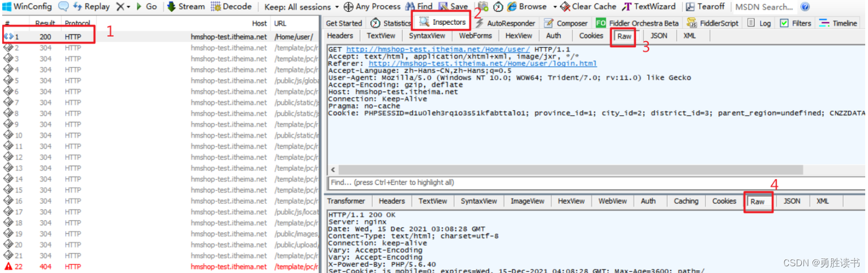Click the blue help icon
868x273 pixels.
tap(805, 7)
